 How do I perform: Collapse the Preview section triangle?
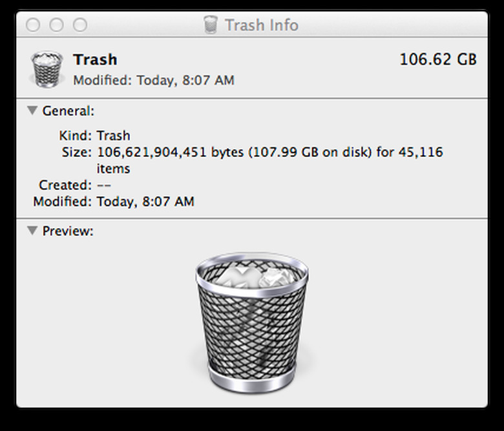point(32,230)
